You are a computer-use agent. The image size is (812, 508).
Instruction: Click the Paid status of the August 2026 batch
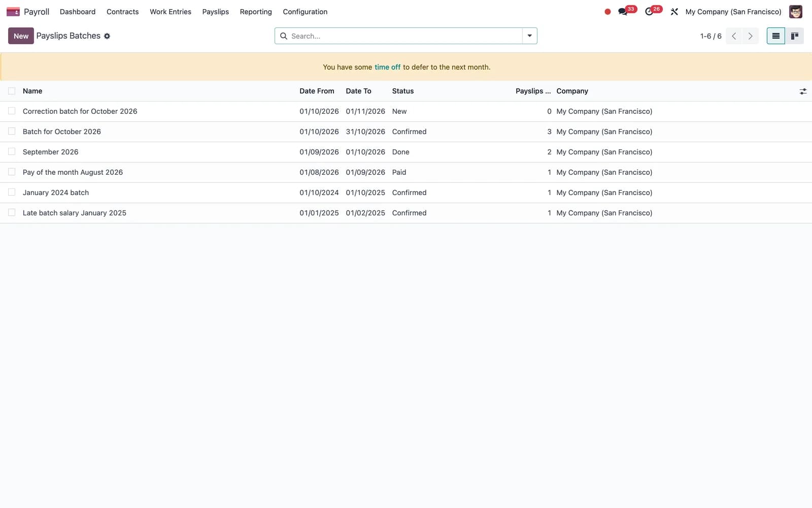[399, 172]
